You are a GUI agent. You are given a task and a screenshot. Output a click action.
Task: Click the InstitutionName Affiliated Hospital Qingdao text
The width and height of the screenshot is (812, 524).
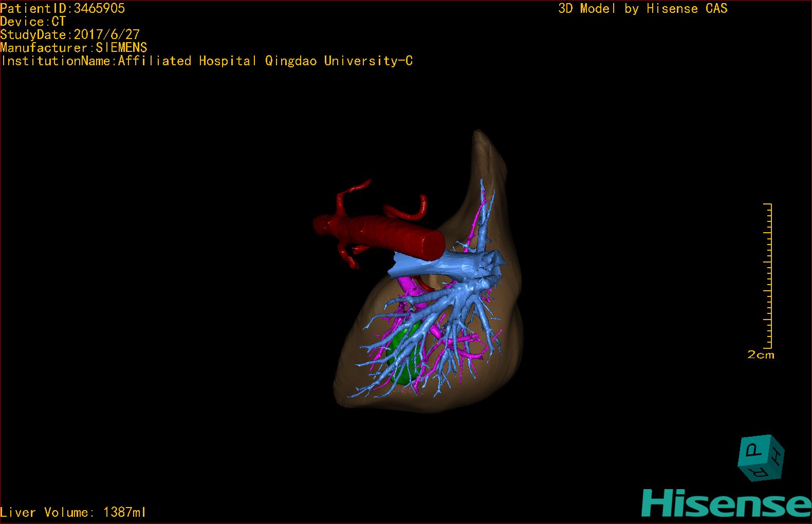(207, 61)
